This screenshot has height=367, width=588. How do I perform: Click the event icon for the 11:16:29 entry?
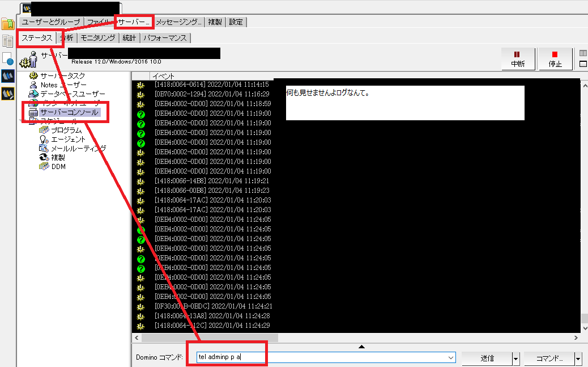click(x=140, y=95)
